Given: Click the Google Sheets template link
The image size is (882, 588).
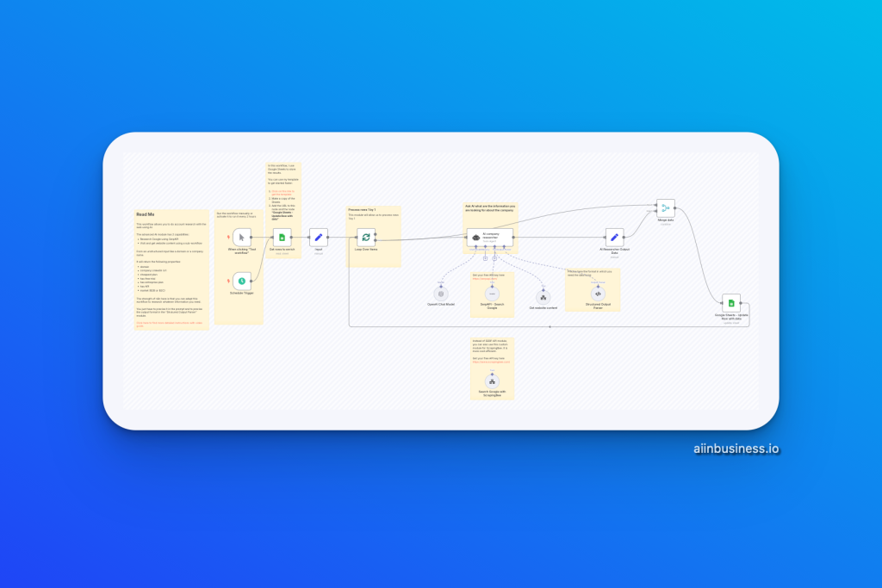Looking at the screenshot, I should pos(284,192).
